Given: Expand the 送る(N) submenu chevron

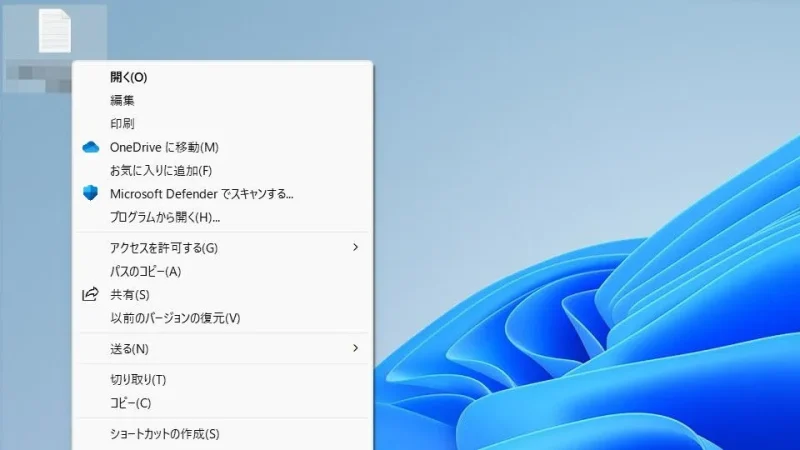Looking at the screenshot, I should pos(356,348).
